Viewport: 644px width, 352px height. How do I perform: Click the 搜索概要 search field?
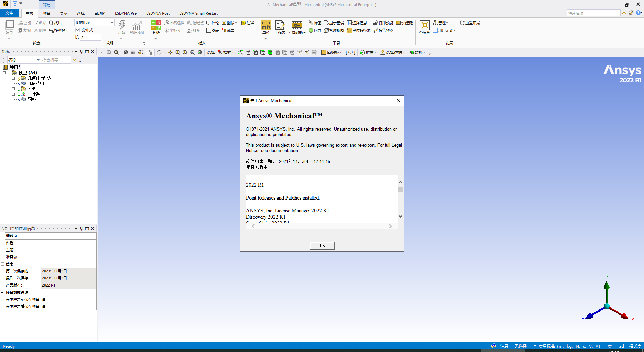[x=56, y=60]
